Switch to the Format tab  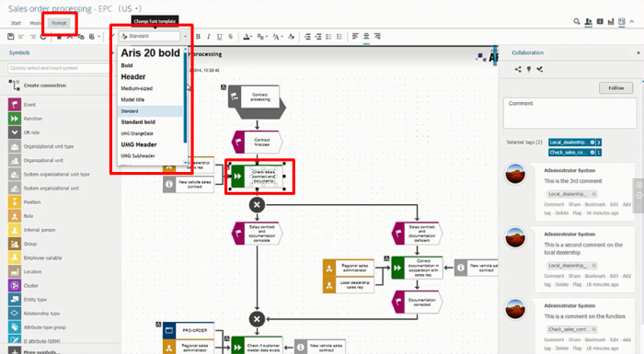59,23
